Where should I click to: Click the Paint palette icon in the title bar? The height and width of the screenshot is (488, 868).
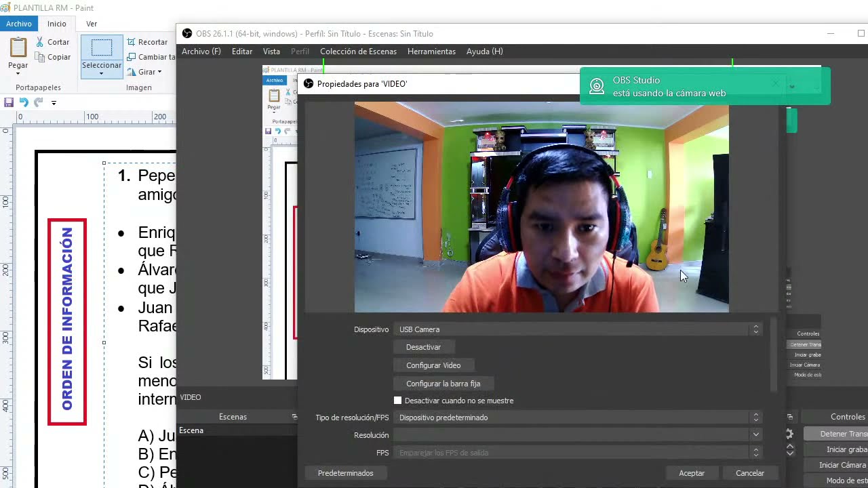5,8
